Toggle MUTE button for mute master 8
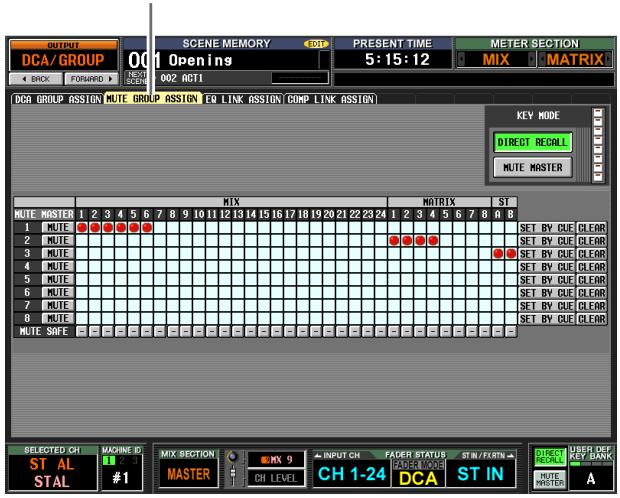This screenshot has width=620, height=498. (x=58, y=319)
